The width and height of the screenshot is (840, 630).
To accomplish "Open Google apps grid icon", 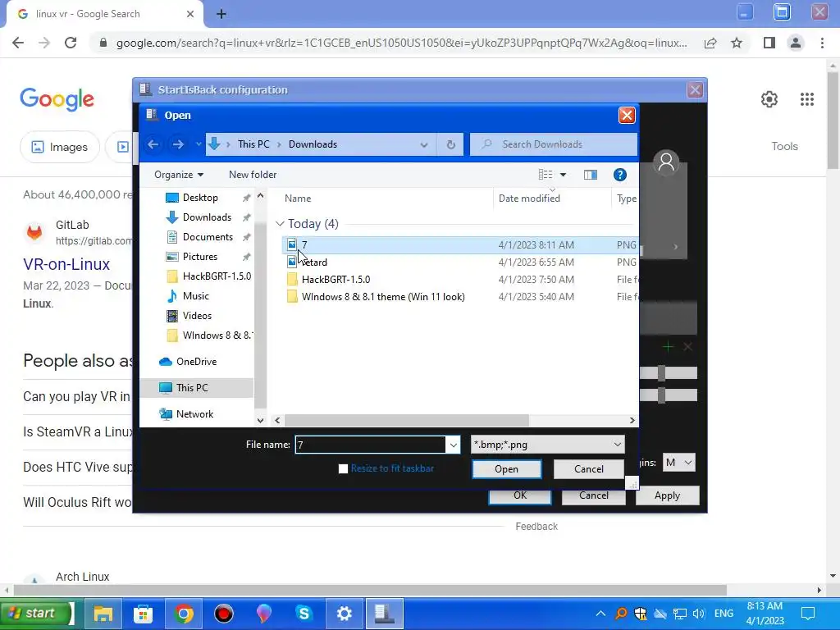I will [807, 99].
